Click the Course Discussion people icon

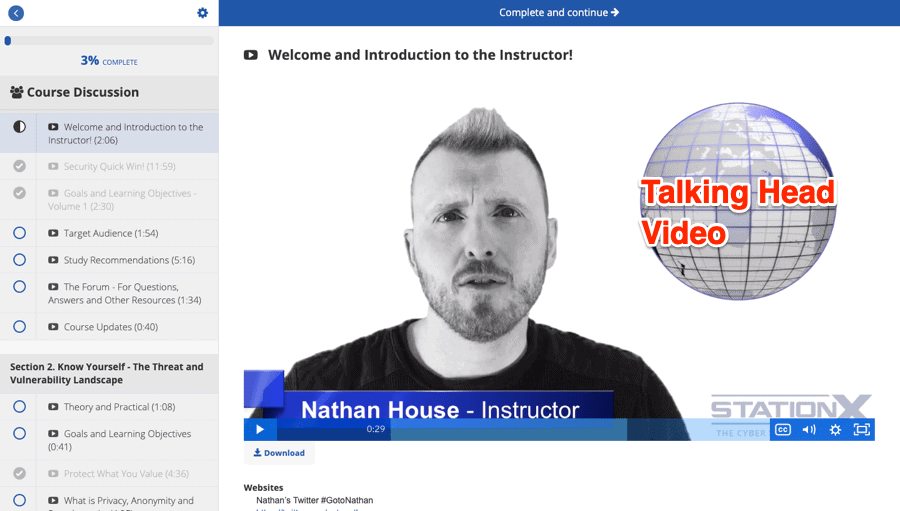click(17, 92)
